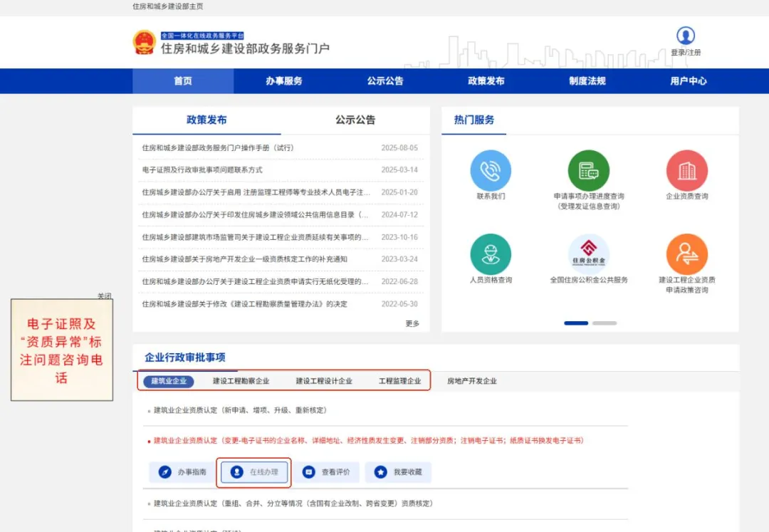The width and height of the screenshot is (769, 532).
Task: Click the date 2022-05-30
Action: point(399,304)
